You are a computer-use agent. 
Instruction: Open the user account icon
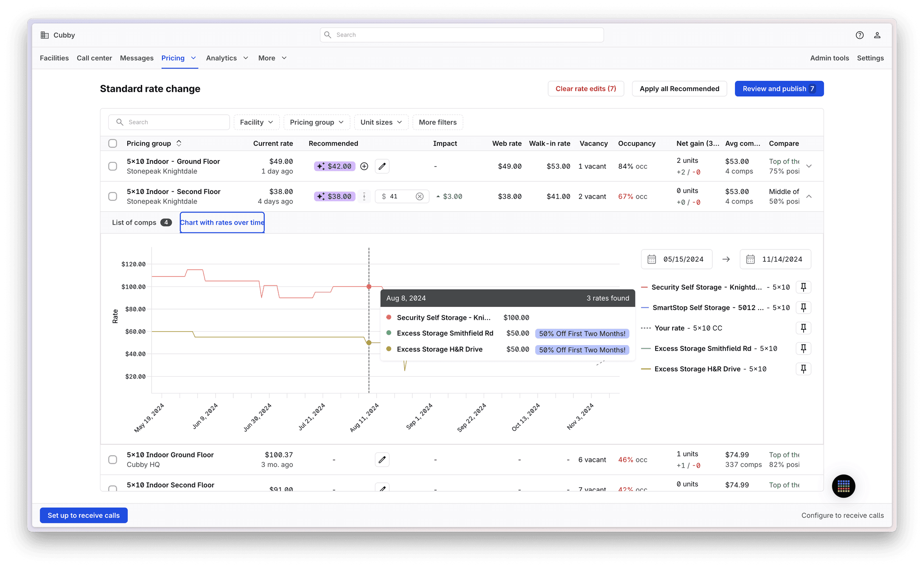click(877, 35)
